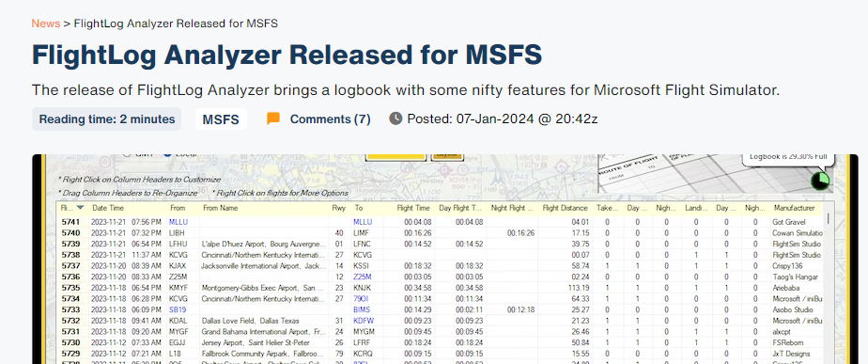Click the Flight Time column header
This screenshot has width=868, height=364.
point(413,208)
